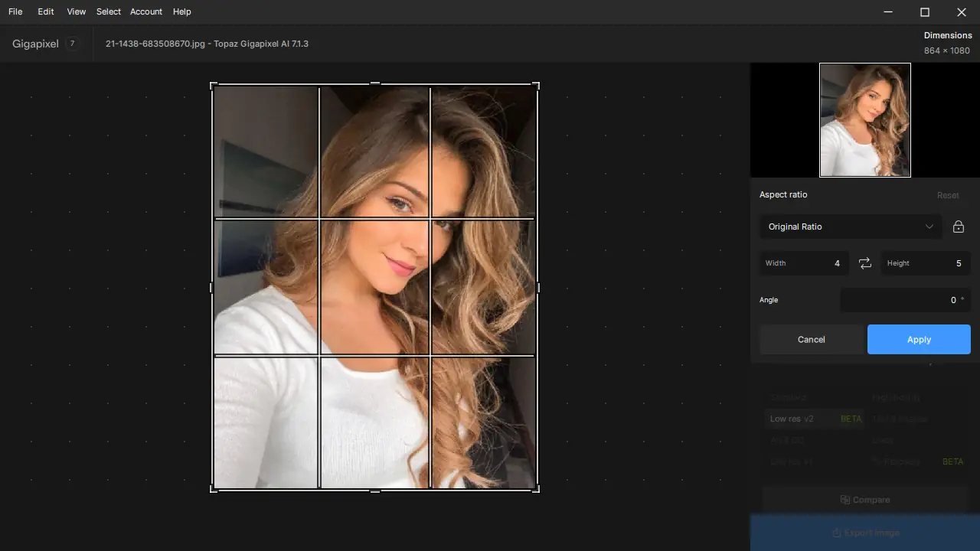Click the Height input field

tap(926, 263)
